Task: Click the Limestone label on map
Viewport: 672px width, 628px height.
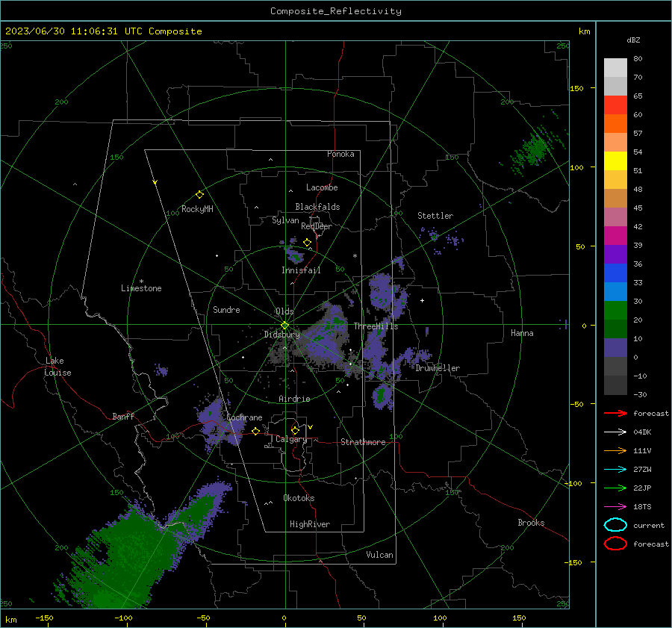Action: click(x=141, y=288)
